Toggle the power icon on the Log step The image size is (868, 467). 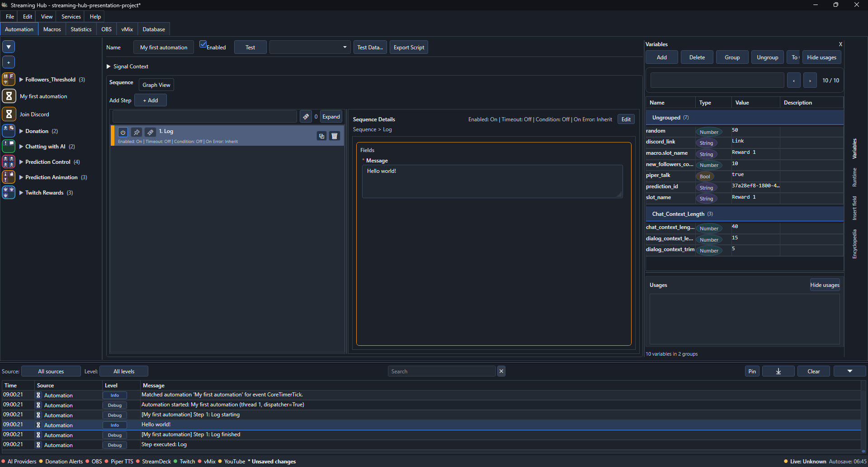pos(123,132)
